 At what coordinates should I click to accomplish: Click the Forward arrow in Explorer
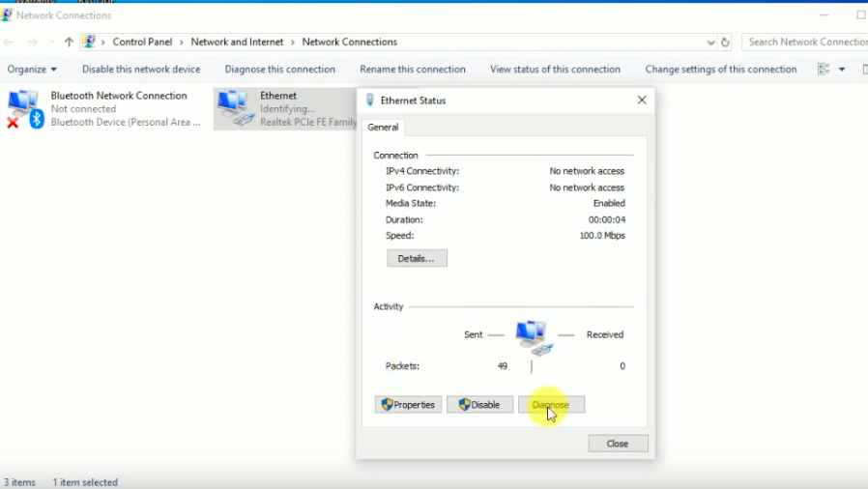point(33,43)
